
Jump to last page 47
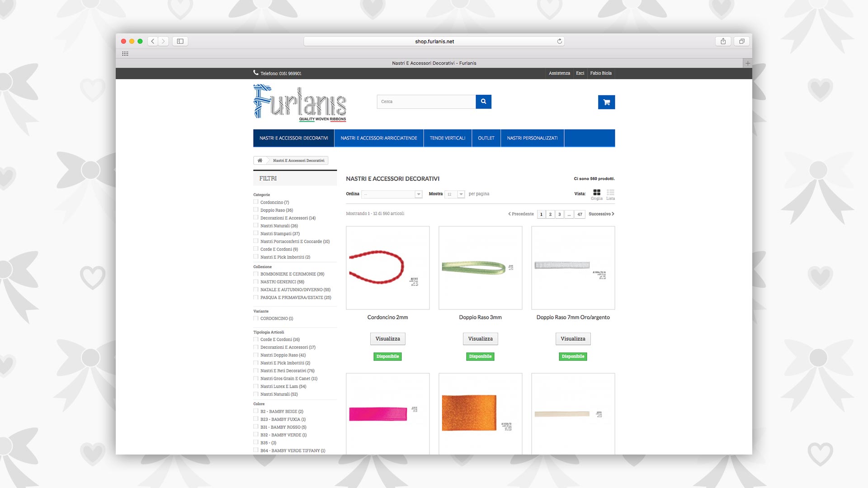tap(580, 214)
